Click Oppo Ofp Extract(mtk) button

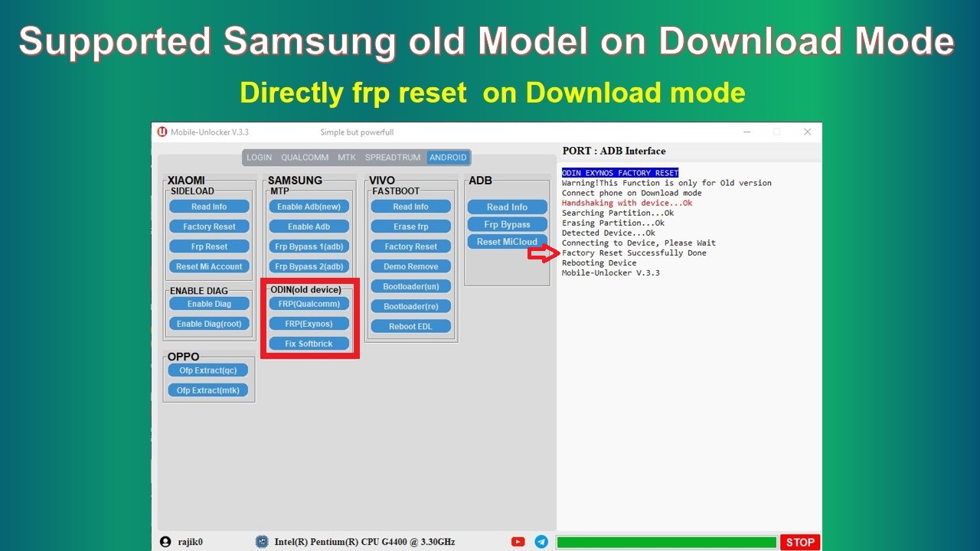pyautogui.click(x=208, y=390)
